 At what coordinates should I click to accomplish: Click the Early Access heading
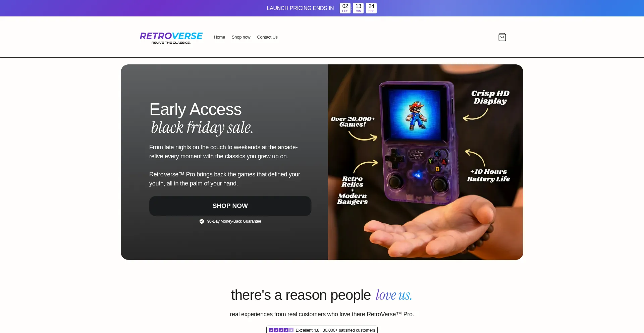click(195, 109)
